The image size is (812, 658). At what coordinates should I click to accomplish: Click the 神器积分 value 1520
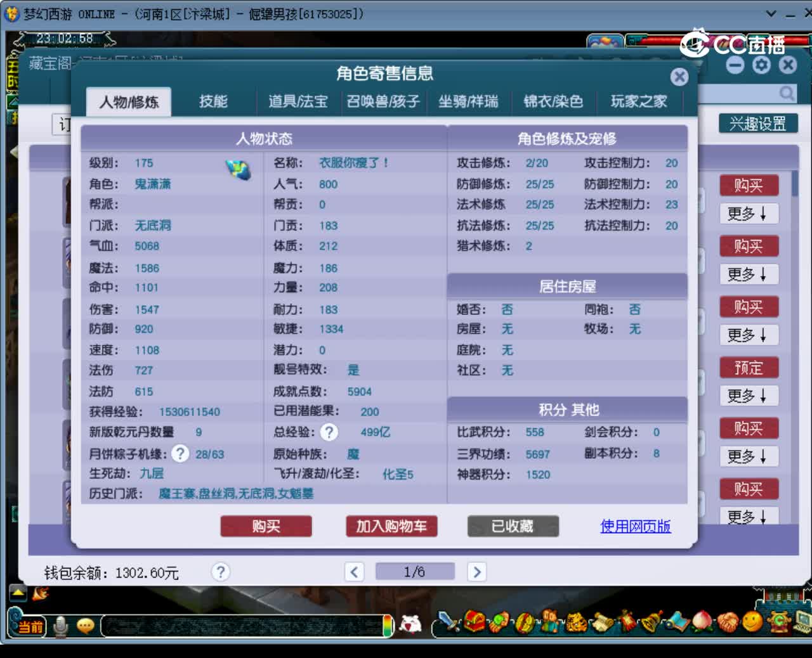coord(538,475)
